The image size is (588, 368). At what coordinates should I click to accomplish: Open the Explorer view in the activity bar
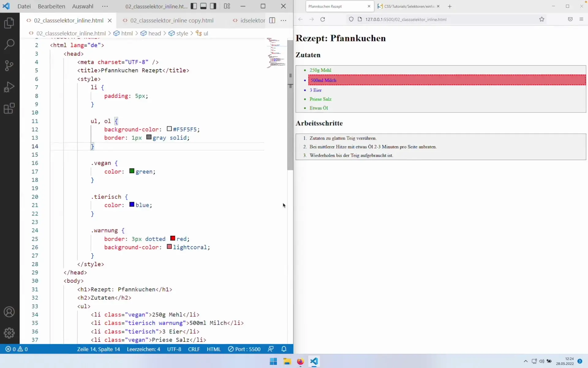[9, 23]
